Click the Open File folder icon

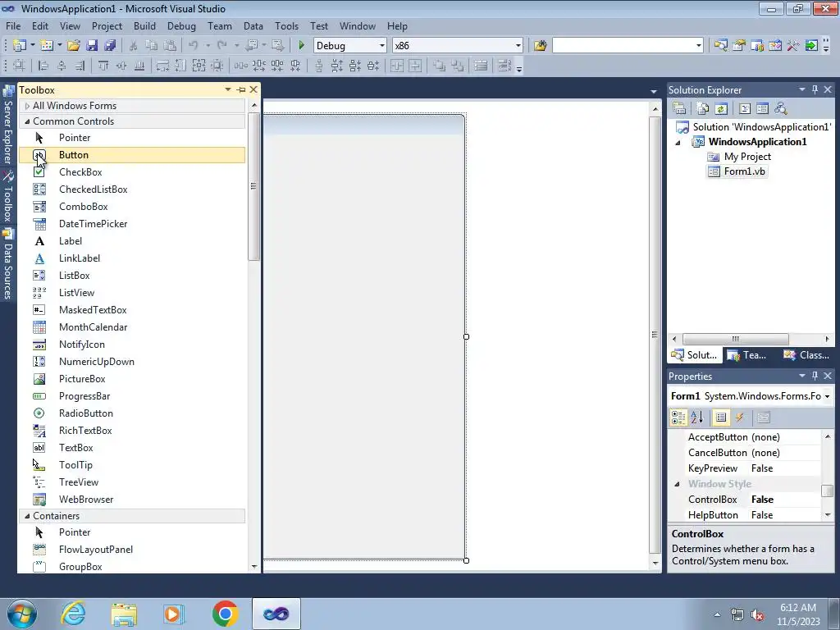pos(73,46)
